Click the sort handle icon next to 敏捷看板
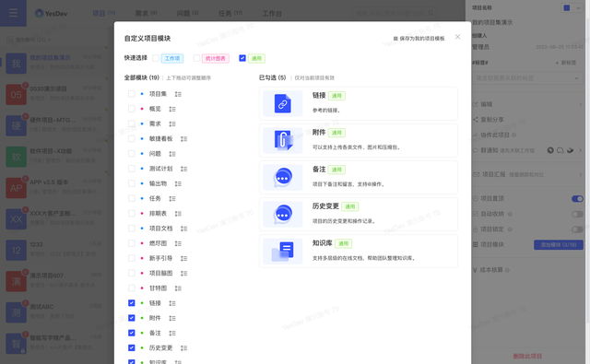 [x=183, y=139]
